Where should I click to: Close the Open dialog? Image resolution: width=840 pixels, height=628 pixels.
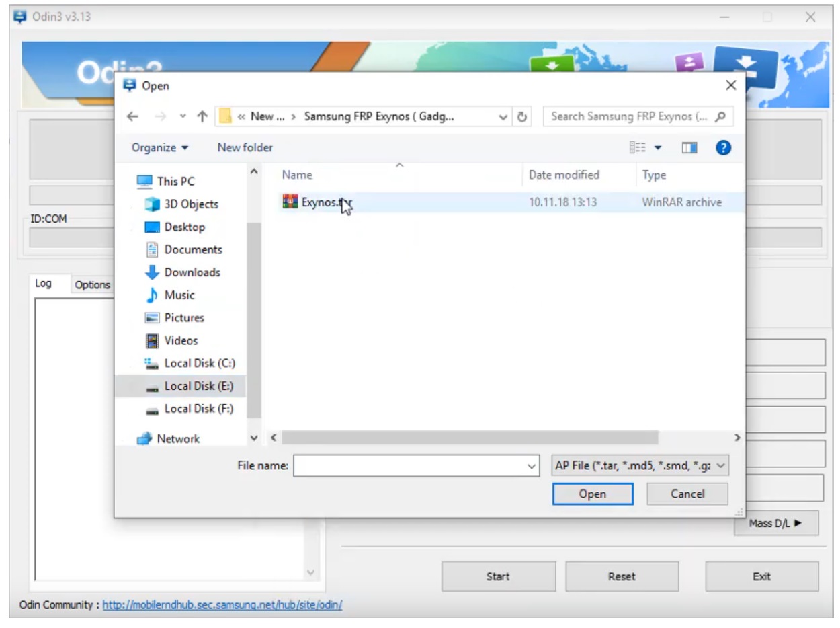(731, 85)
